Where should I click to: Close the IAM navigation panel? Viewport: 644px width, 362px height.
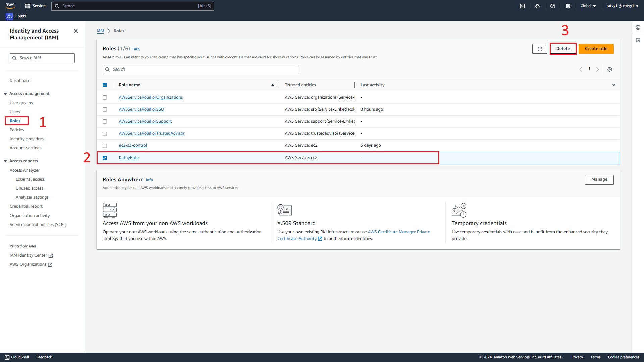76,31
